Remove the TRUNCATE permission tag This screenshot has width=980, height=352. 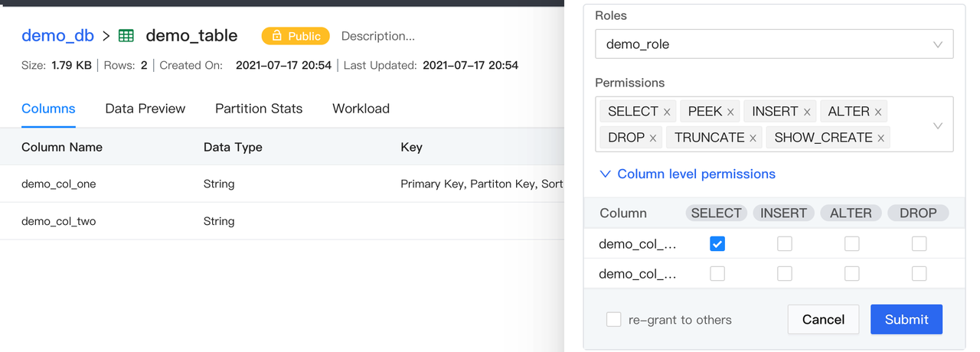(753, 138)
